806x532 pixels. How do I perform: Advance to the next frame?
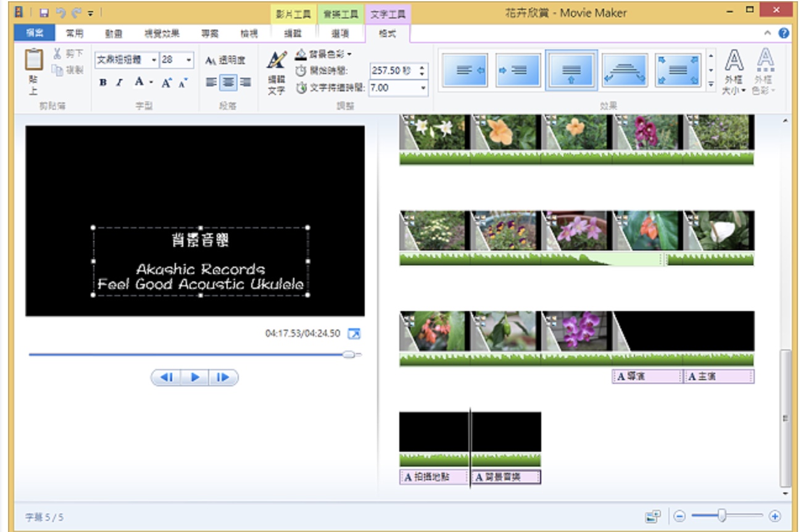tap(223, 377)
